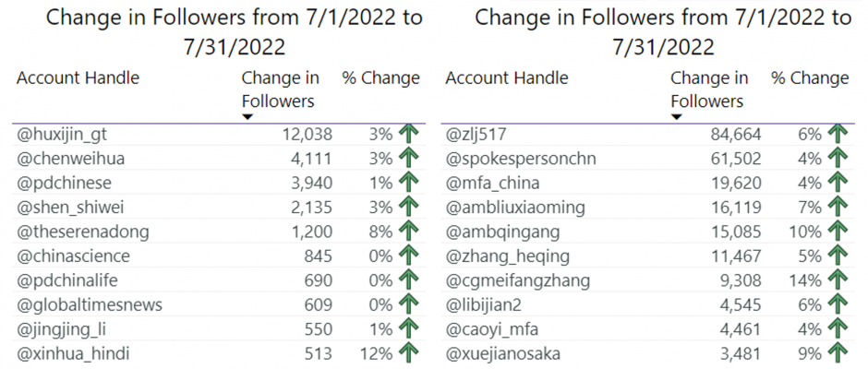Click the right table's sort descending arrow

pos(677,117)
